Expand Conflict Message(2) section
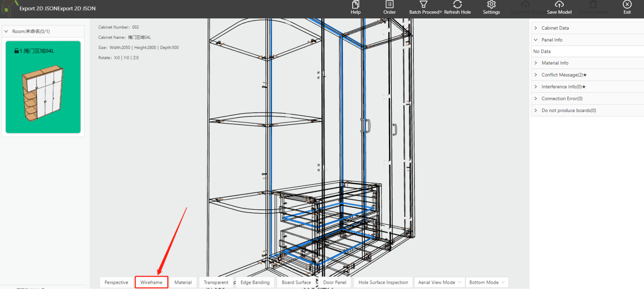The width and height of the screenshot is (644, 290). pyautogui.click(x=564, y=75)
